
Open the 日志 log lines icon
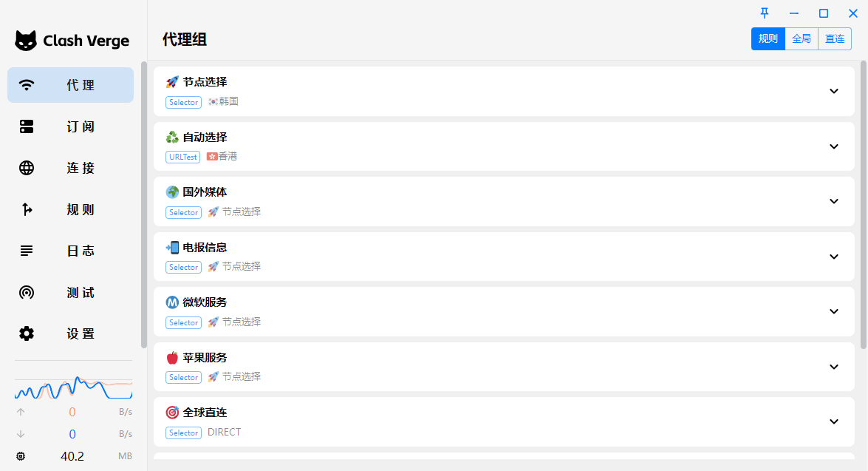27,251
